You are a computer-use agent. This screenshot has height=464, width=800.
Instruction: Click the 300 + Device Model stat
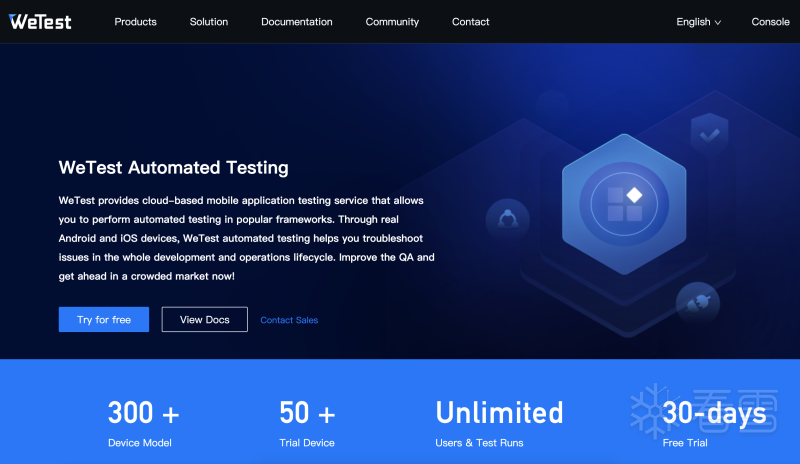(143, 423)
